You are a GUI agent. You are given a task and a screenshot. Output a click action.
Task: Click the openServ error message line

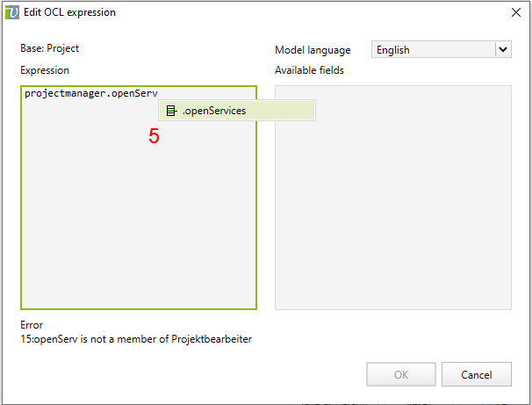click(x=136, y=339)
